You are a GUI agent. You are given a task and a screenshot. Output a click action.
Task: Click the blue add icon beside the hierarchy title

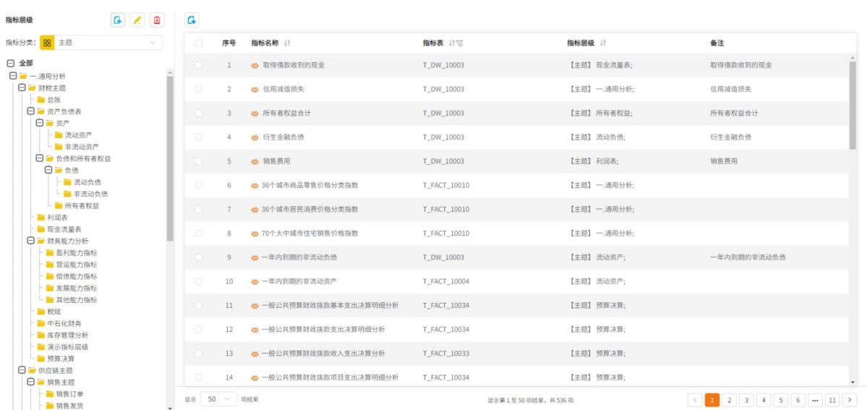pos(118,20)
